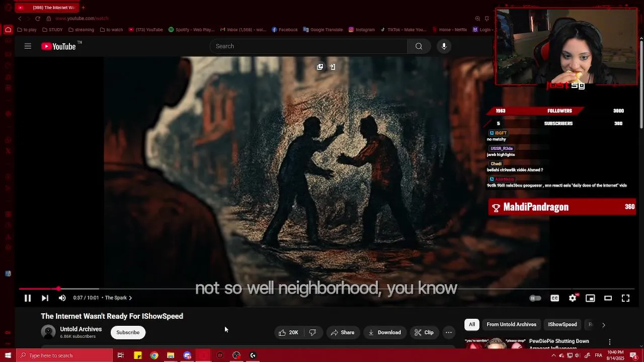Toggle closed captions on the player
Viewport: 644px width, 362px height.
coord(554,298)
